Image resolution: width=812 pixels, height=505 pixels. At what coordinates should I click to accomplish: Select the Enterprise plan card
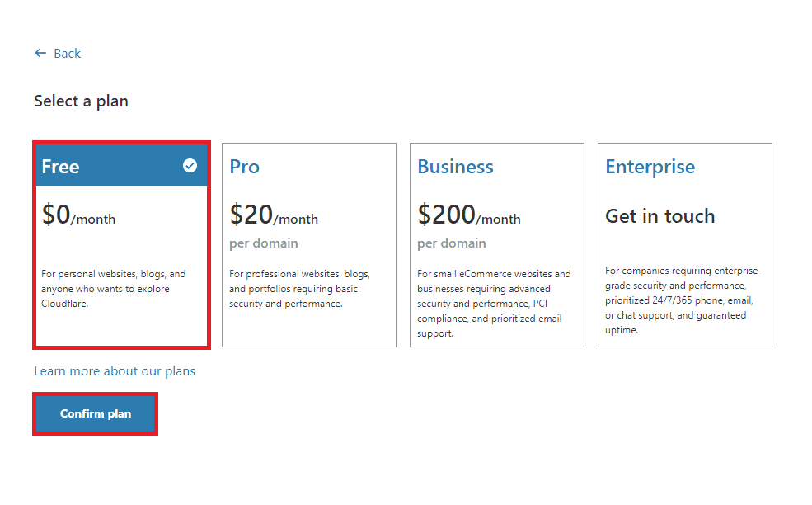pos(685,245)
